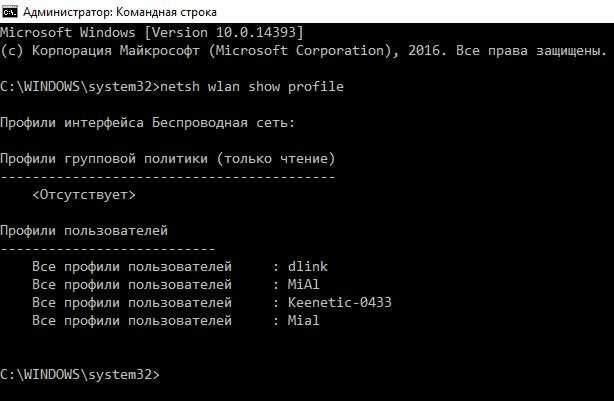614x401 pixels.
Task: Click the 'C:\WINDOWS\system32>' prompt before netsh
Action: [x=80, y=87]
